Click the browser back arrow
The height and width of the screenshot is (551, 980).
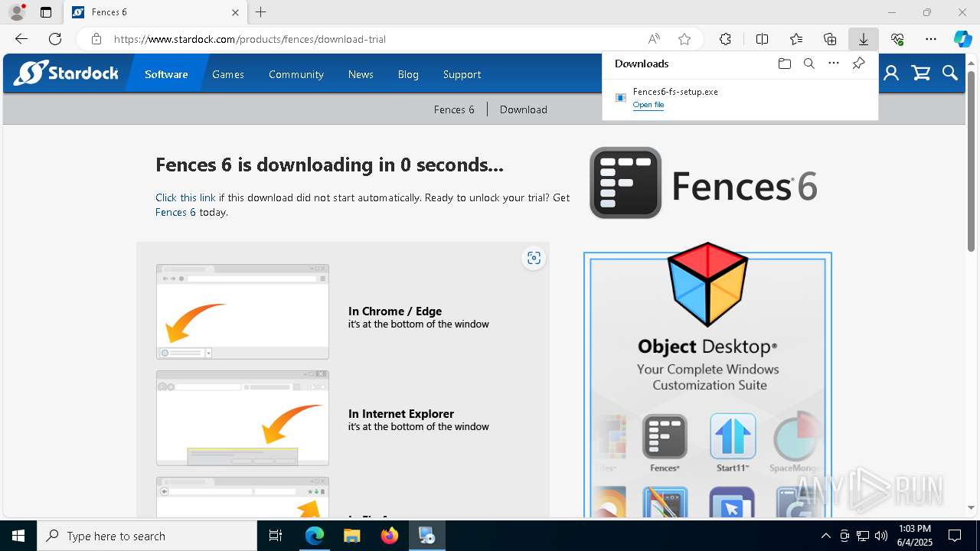[x=21, y=39]
